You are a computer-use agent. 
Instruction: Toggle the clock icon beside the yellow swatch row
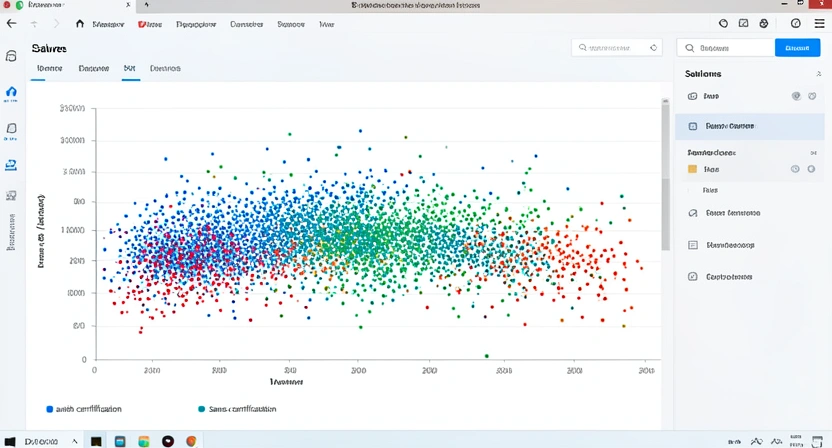[x=796, y=169]
